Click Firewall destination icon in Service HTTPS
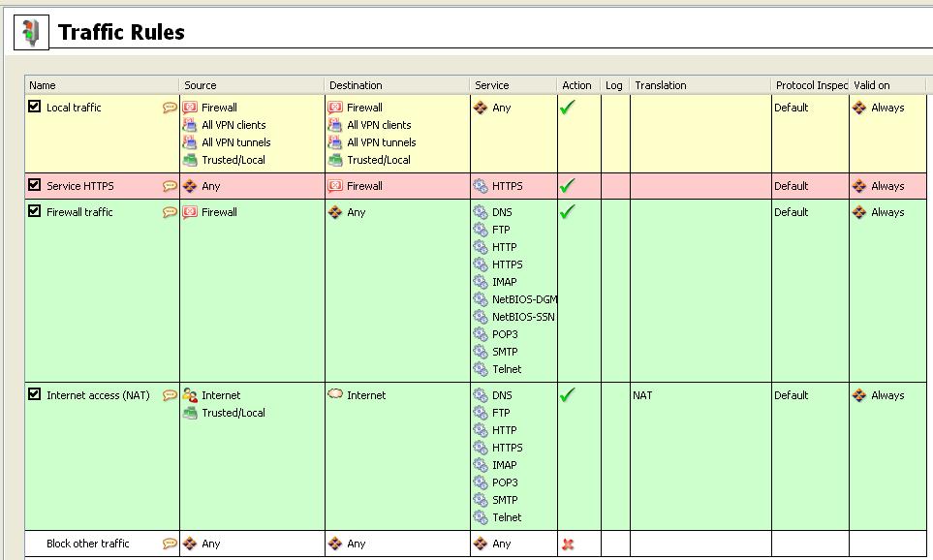 335,186
